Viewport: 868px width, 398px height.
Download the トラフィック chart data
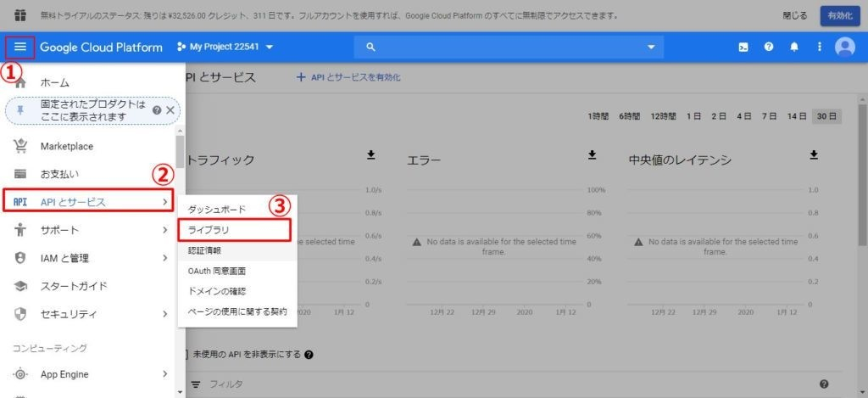370,154
